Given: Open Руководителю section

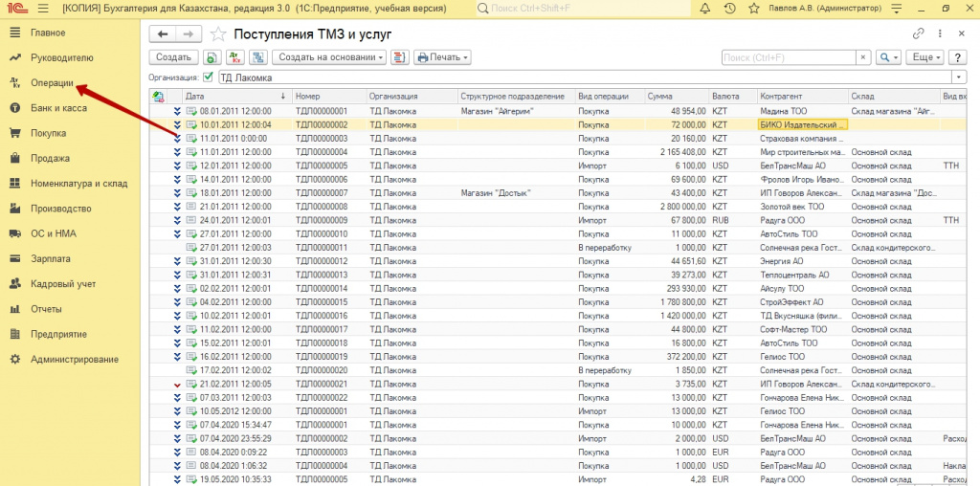Looking at the screenshot, I should (62, 57).
